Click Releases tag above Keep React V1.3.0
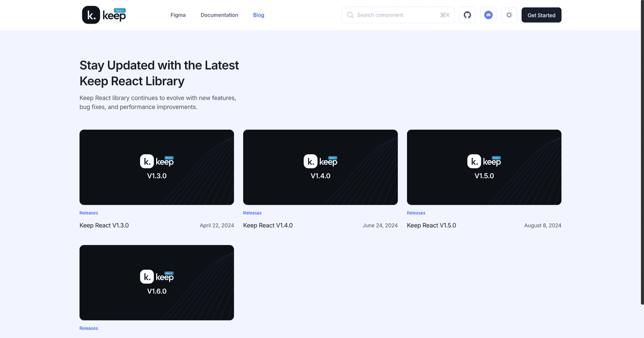This screenshot has height=338, width=644. (89, 213)
